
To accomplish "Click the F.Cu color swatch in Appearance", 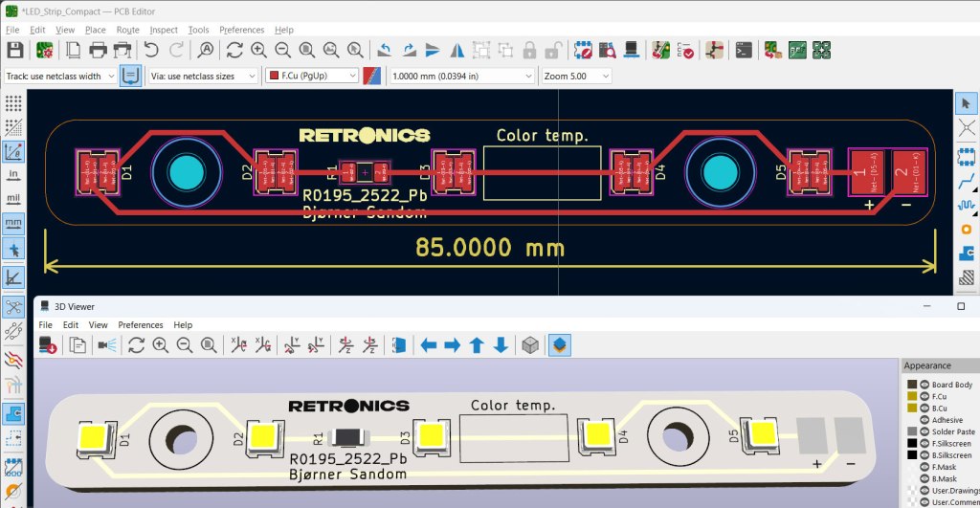I will [x=913, y=396].
